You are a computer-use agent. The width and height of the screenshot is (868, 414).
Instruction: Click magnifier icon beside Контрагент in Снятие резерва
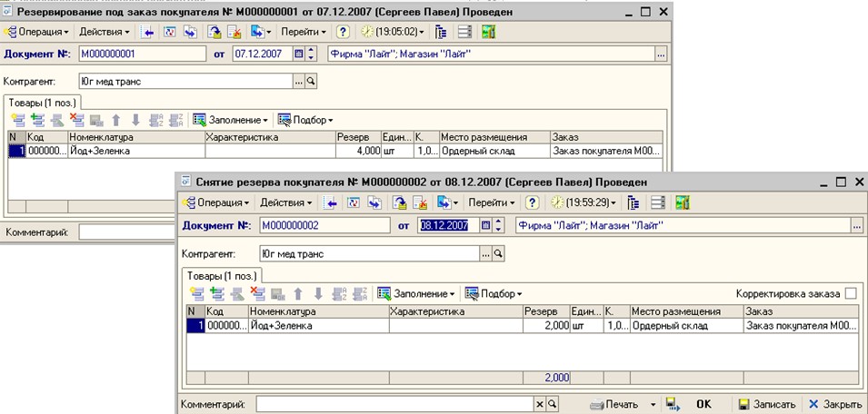coord(499,254)
